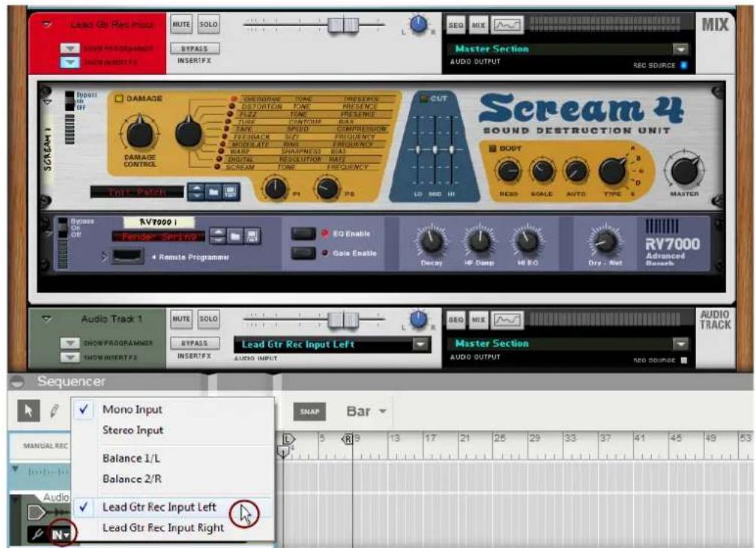Step Scream 4 patch selection arrows
The height and width of the screenshot is (548, 756).
point(196,192)
